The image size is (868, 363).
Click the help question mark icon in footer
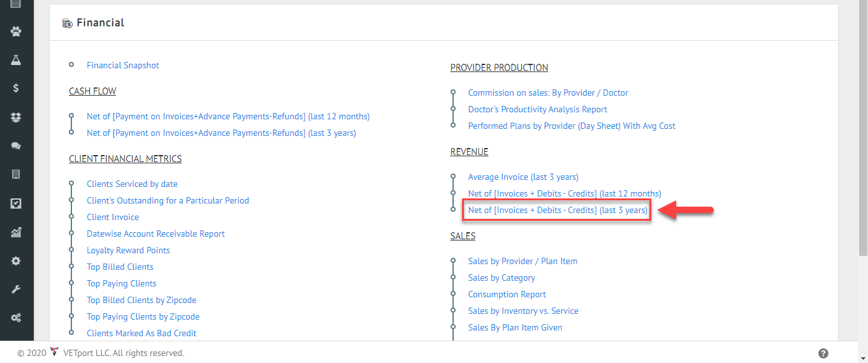(823, 353)
